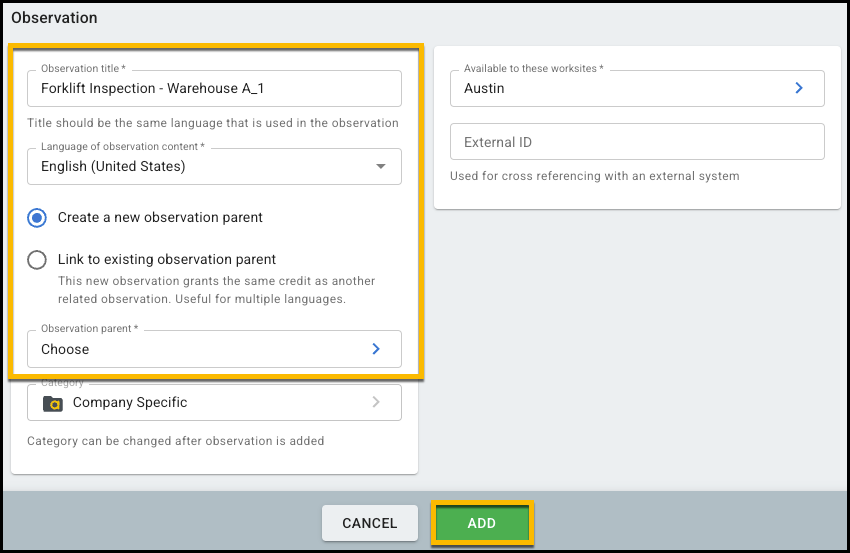Screen dimensions: 850x553
Task: Click the Company Specific folder icon
Action: click(x=53, y=403)
